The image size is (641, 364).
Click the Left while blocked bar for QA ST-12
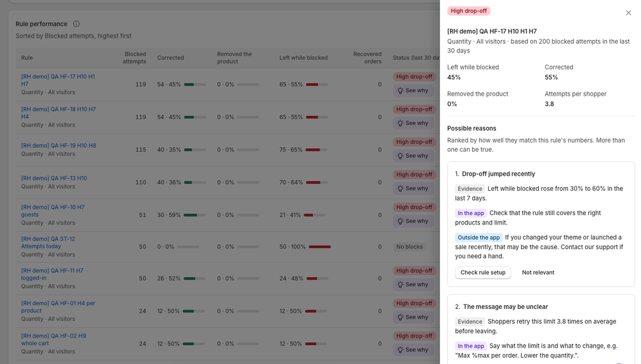coord(320,247)
